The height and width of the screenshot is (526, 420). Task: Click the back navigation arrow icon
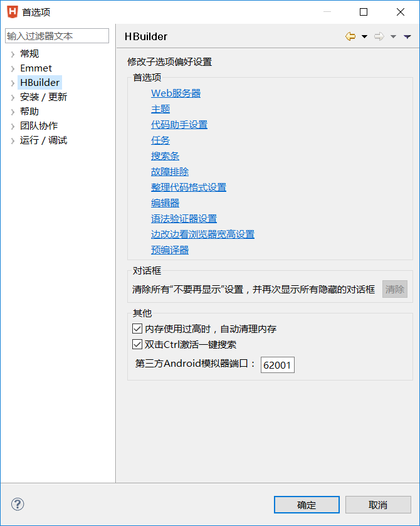point(350,36)
